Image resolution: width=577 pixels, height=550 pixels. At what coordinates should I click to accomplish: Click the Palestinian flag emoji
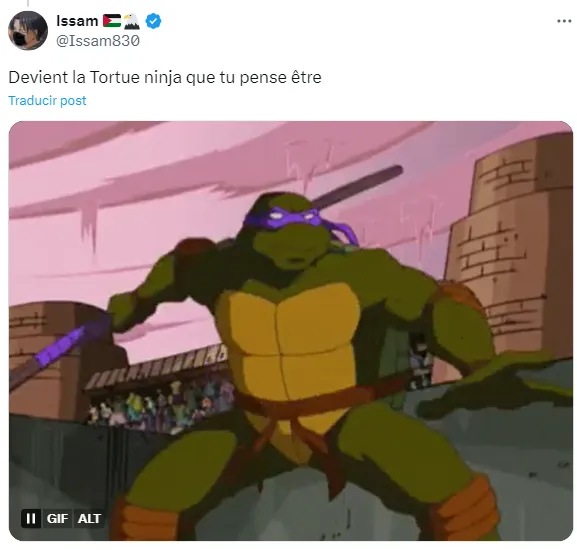coord(112,21)
